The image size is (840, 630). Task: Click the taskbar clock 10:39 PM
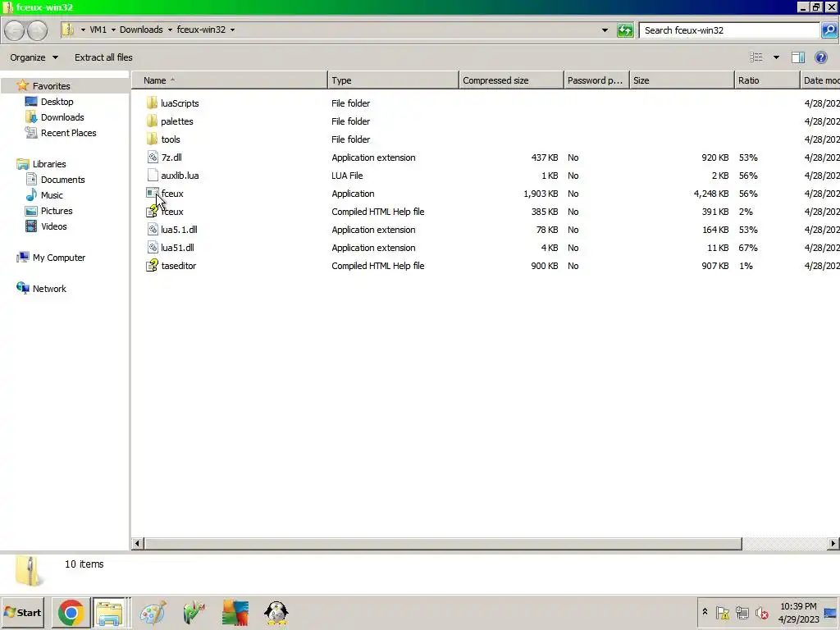click(x=798, y=606)
